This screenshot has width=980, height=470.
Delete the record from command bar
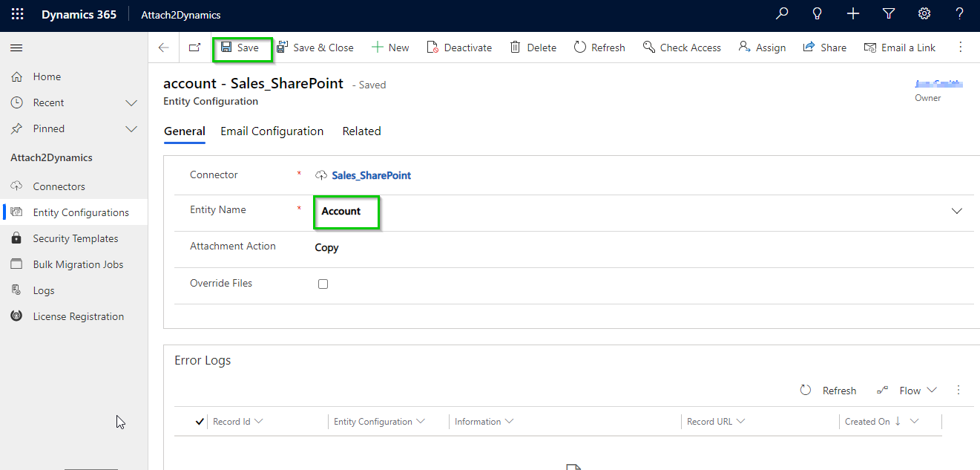click(x=533, y=48)
